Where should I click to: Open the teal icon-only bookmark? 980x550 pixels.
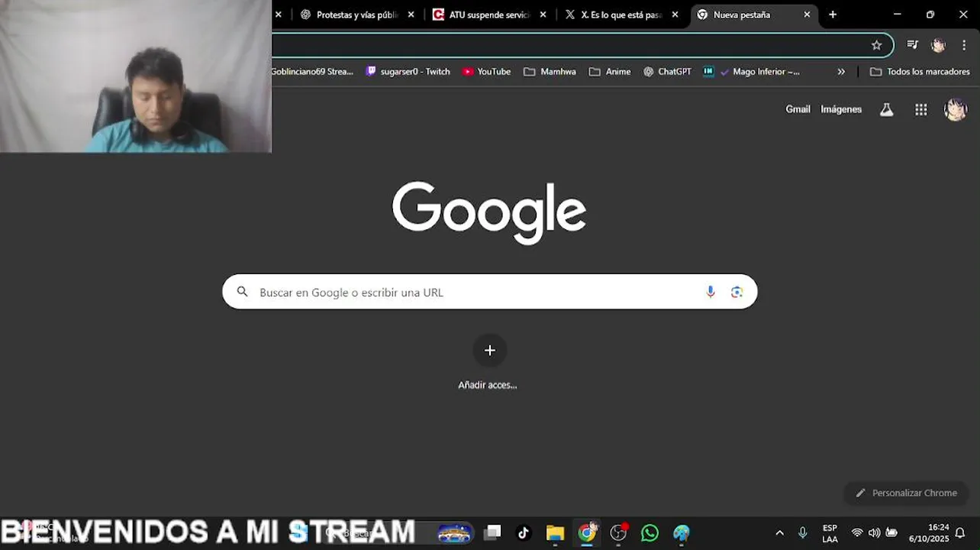(x=708, y=72)
